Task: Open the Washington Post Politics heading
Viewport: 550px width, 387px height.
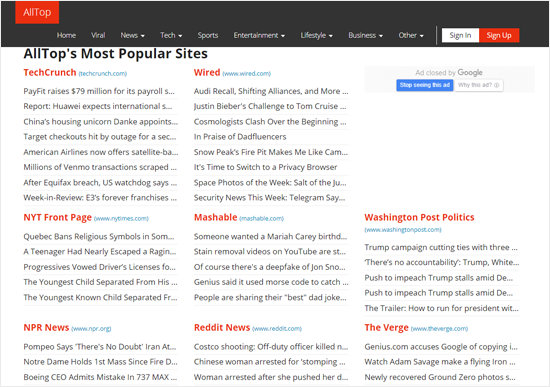Action: click(x=419, y=218)
